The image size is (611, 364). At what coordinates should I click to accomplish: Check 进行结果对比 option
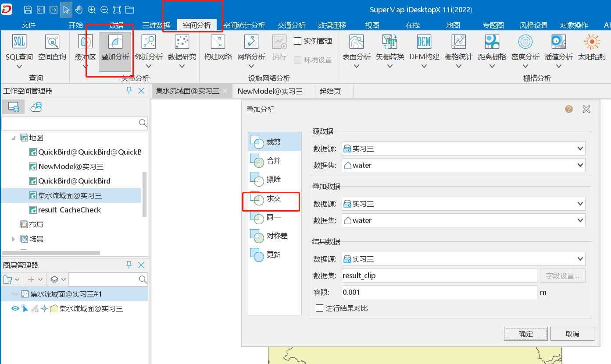(x=319, y=308)
